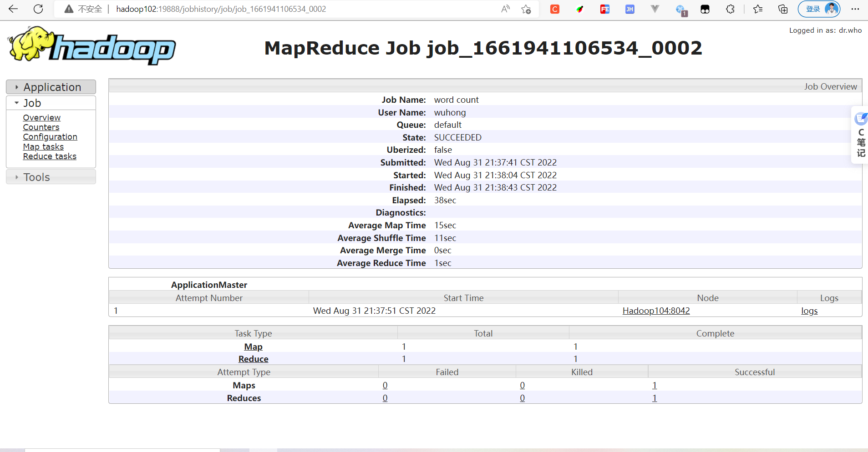
Task: Open the Overview link in Job menu
Action: (x=42, y=118)
